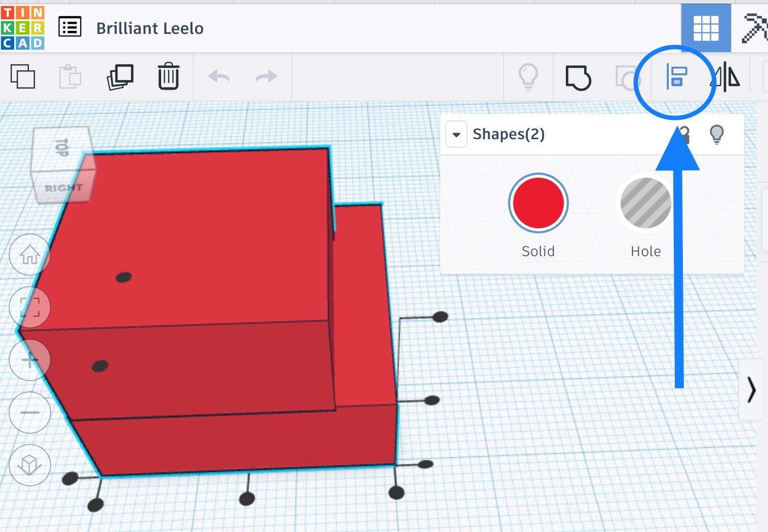Set shapes to Hole
The width and height of the screenshot is (768, 532).
tap(645, 203)
